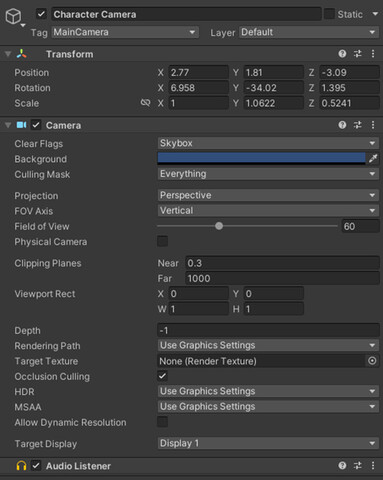The height and width of the screenshot is (480, 383).
Task: Click the Position Z field
Action: tap(349, 72)
